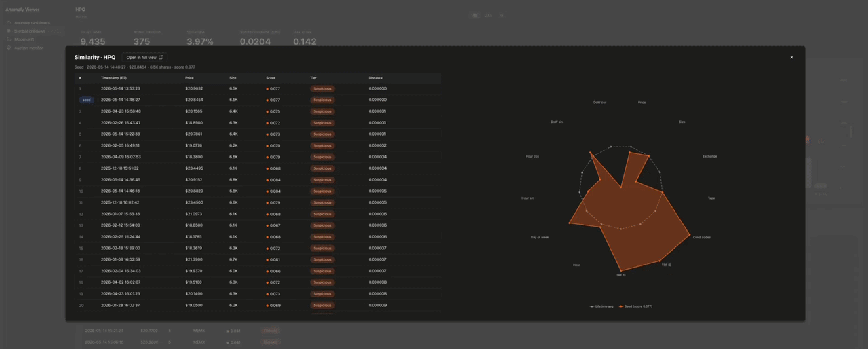Select row with timestamp 2026-05-14 14:48:27
This screenshot has height=349, width=868.
tap(258, 100)
